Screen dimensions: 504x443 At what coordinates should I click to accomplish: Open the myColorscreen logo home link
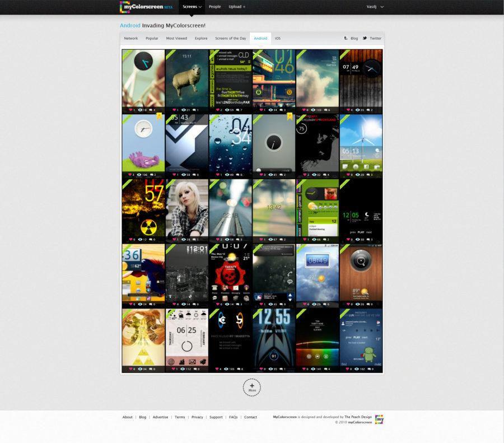(146, 7)
